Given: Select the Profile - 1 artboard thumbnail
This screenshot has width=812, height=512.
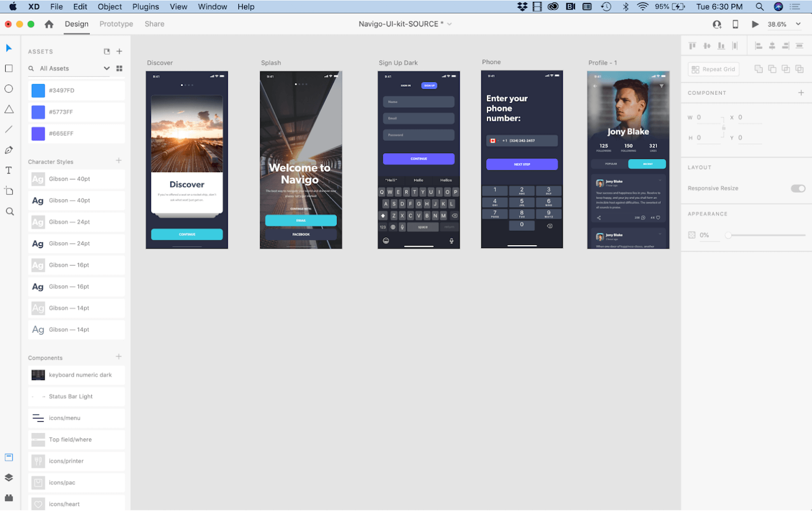Looking at the screenshot, I should pos(628,160).
